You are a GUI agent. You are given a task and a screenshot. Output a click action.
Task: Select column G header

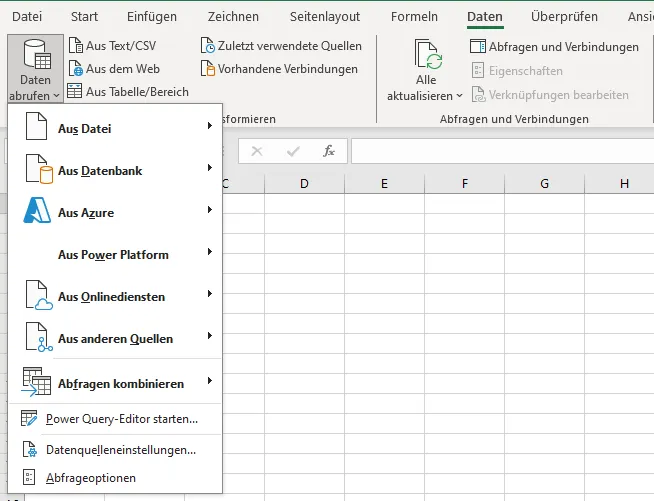point(544,184)
